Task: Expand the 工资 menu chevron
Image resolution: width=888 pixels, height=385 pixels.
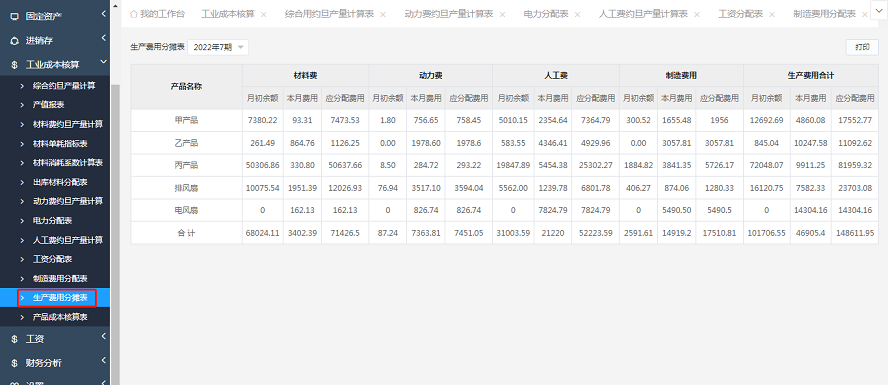Action: click(104, 336)
